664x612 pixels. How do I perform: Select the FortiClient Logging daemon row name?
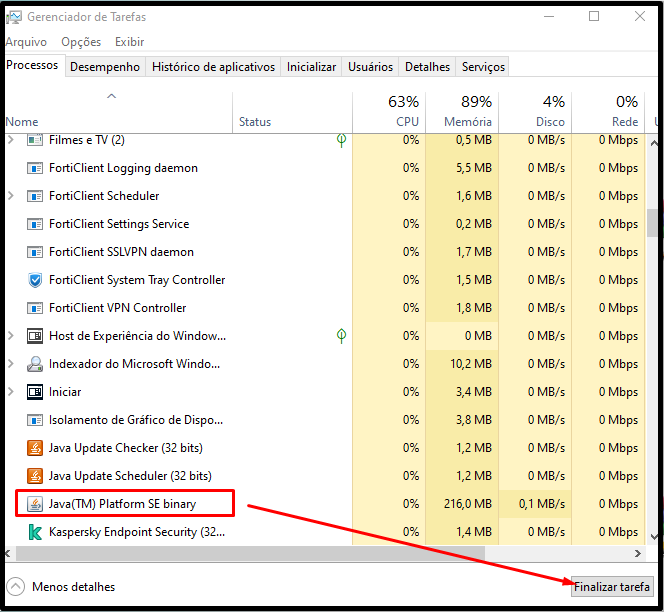[x=123, y=168]
